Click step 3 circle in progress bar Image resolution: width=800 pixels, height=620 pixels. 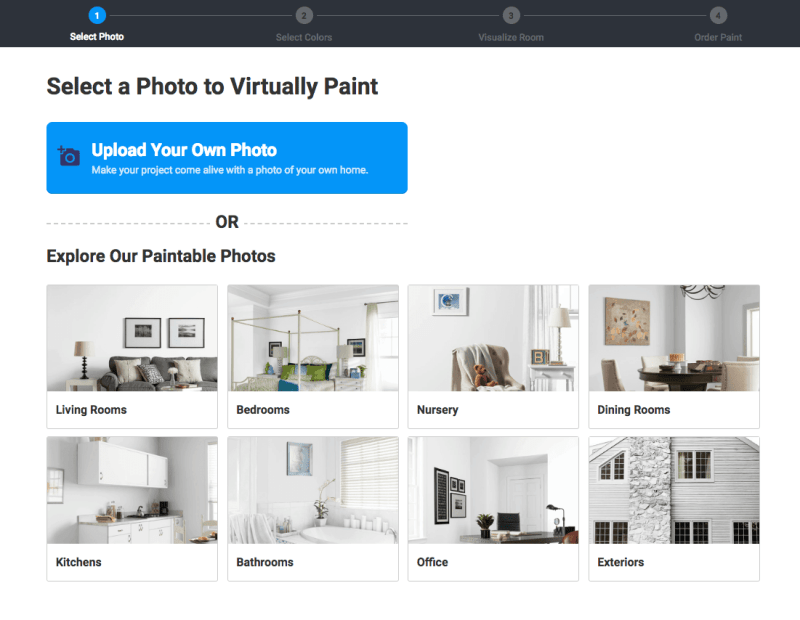511,15
